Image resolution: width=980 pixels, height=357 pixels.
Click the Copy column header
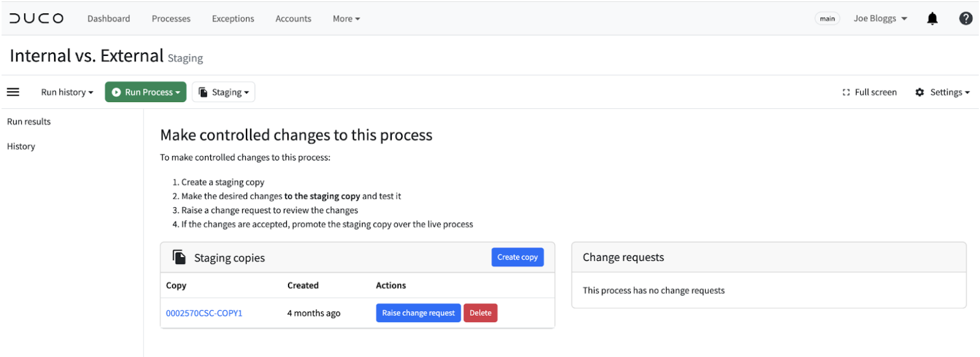pyautogui.click(x=176, y=285)
